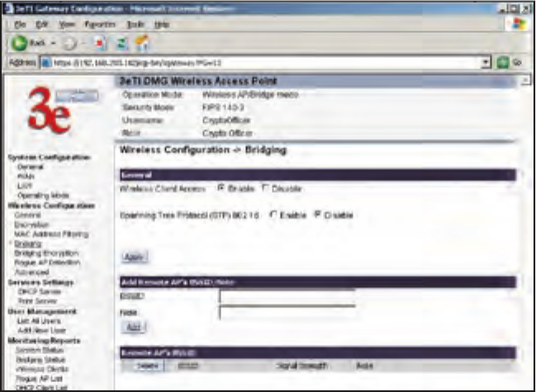
Task: Select the Bridging sidebar link
Action: (28, 243)
